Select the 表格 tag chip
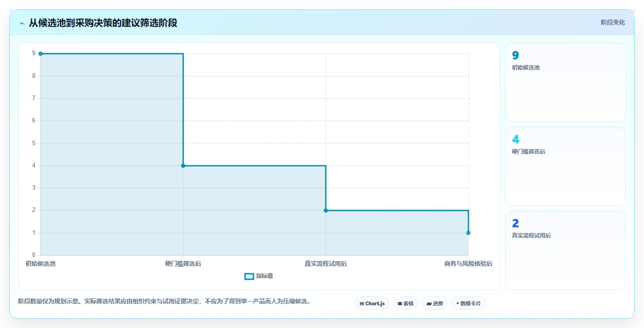 (x=405, y=303)
